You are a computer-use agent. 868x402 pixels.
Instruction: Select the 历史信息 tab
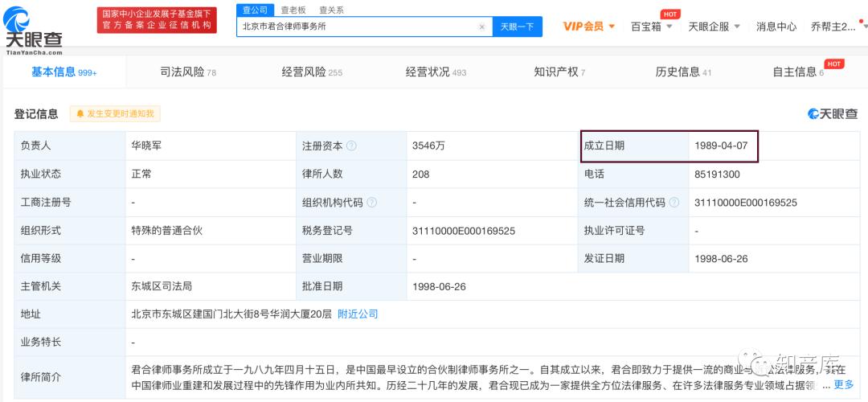(x=683, y=72)
